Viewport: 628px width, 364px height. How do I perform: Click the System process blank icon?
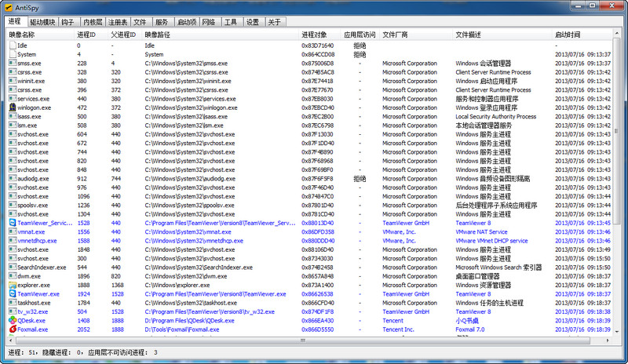tap(13, 54)
